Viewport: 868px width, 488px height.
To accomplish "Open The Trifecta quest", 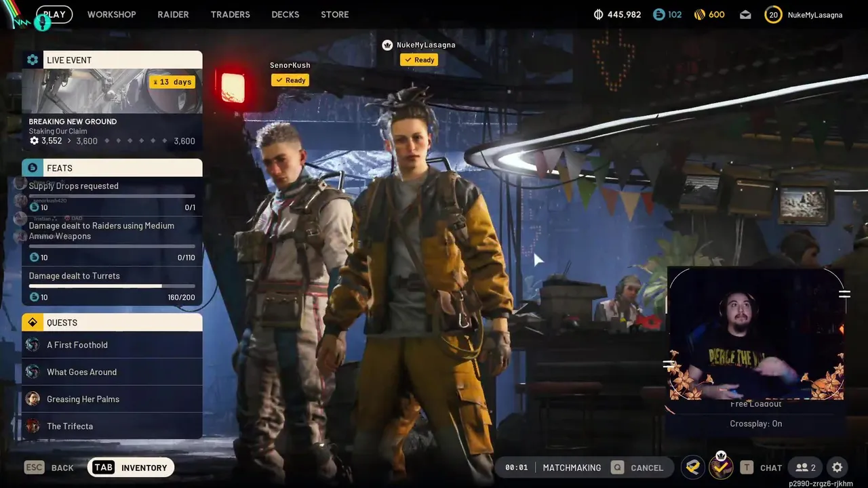I will click(x=112, y=426).
